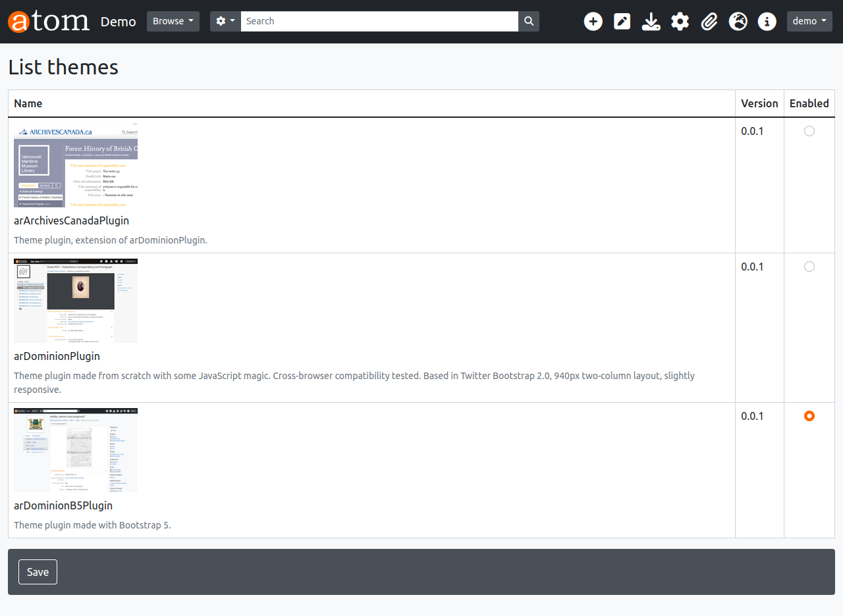Select the arDominionB5Plugin radio button
The image size is (843, 616).
(809, 416)
